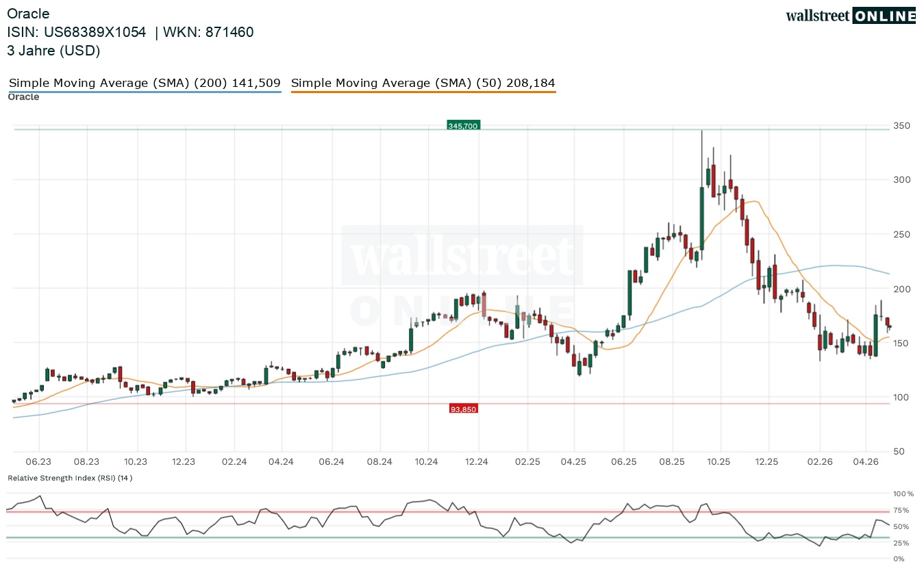Click the 250 price axis label
924x577 pixels.
tap(901, 235)
